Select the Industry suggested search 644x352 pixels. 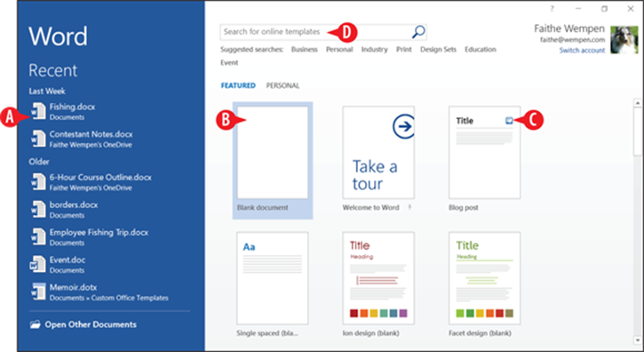374,50
